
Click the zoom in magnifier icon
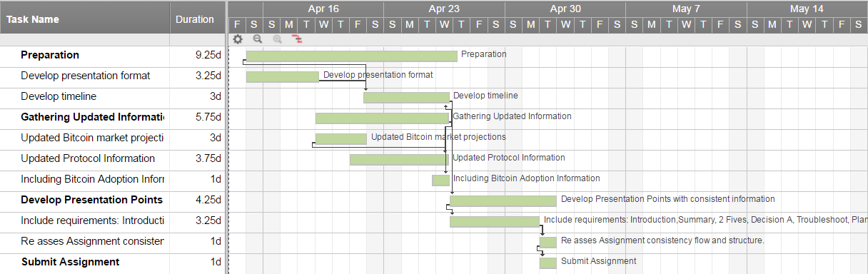278,40
